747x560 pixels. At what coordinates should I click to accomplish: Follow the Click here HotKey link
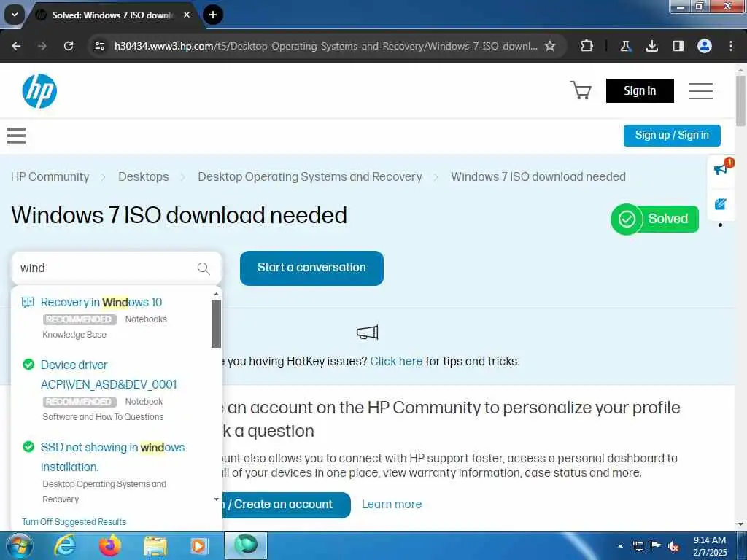coord(396,362)
